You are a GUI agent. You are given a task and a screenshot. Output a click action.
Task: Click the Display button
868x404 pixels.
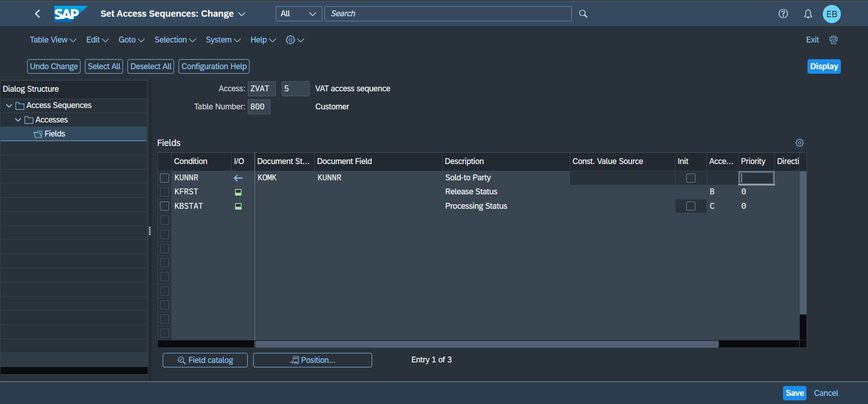(x=824, y=66)
